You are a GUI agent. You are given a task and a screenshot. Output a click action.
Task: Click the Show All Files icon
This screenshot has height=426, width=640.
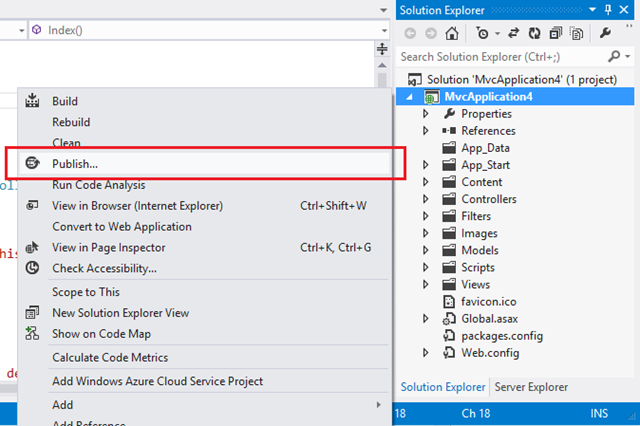pyautogui.click(x=577, y=33)
